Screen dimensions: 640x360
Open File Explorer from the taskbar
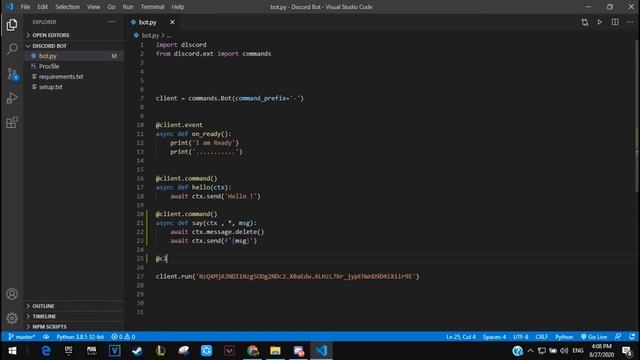click(x=275, y=351)
